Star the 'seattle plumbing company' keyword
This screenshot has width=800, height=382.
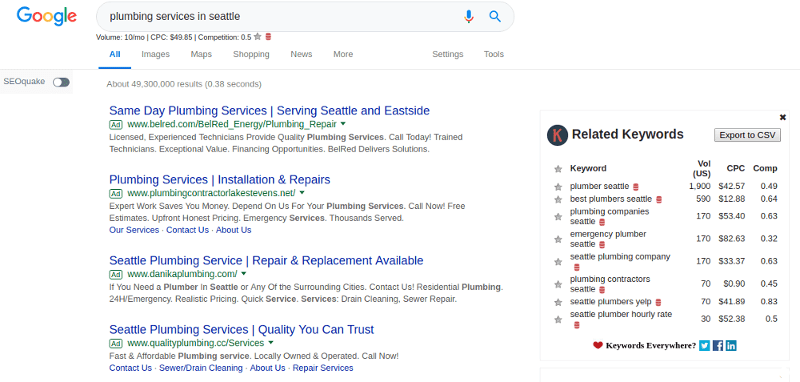click(558, 262)
